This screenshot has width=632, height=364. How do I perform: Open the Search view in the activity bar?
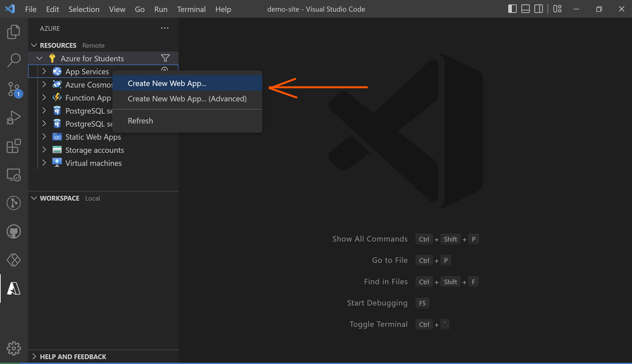pos(14,60)
